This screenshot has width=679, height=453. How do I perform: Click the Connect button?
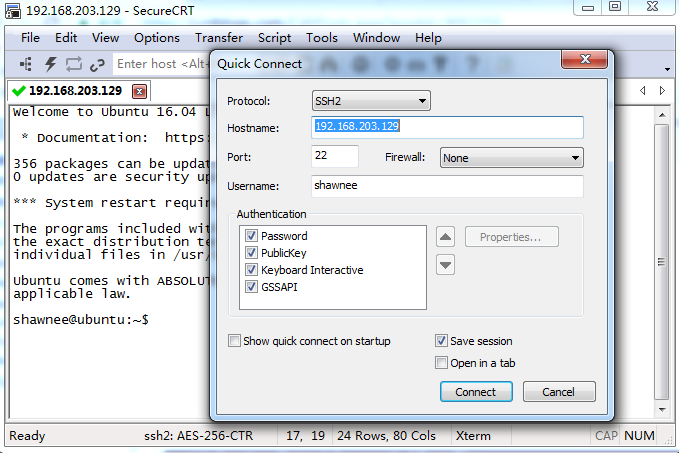pyautogui.click(x=476, y=392)
